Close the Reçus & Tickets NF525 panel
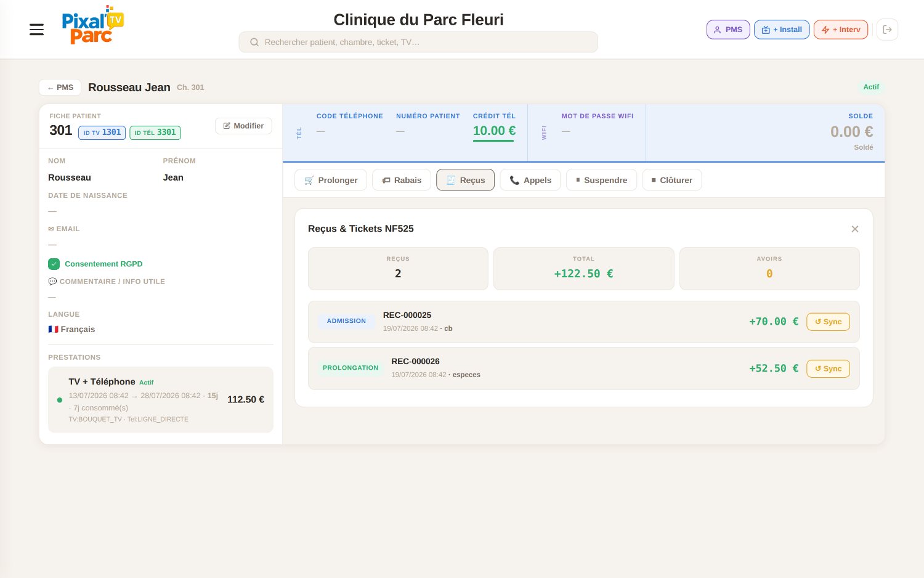Screen dimensions: 924x578 (x=854, y=229)
